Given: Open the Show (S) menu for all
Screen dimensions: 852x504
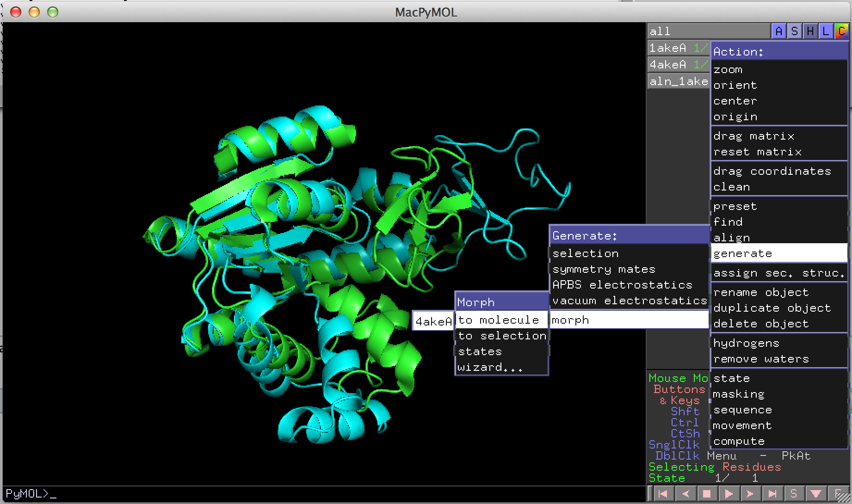Looking at the screenshot, I should click(x=795, y=31).
